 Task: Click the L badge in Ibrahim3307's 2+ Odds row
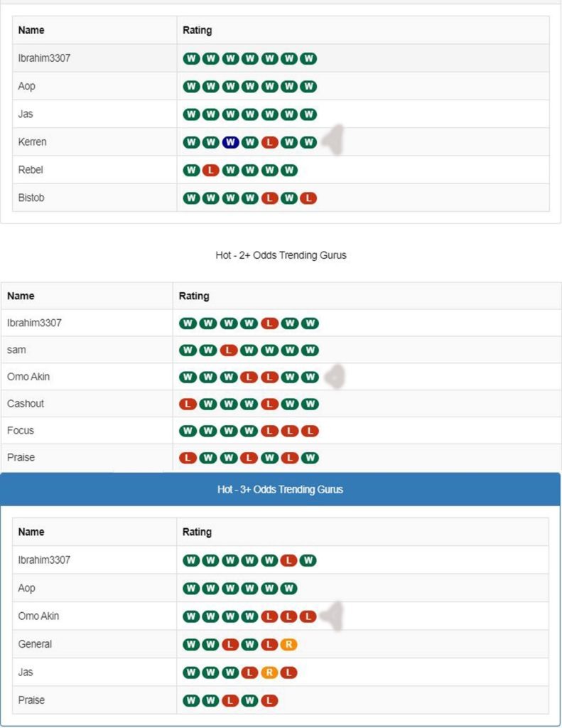[x=269, y=323]
